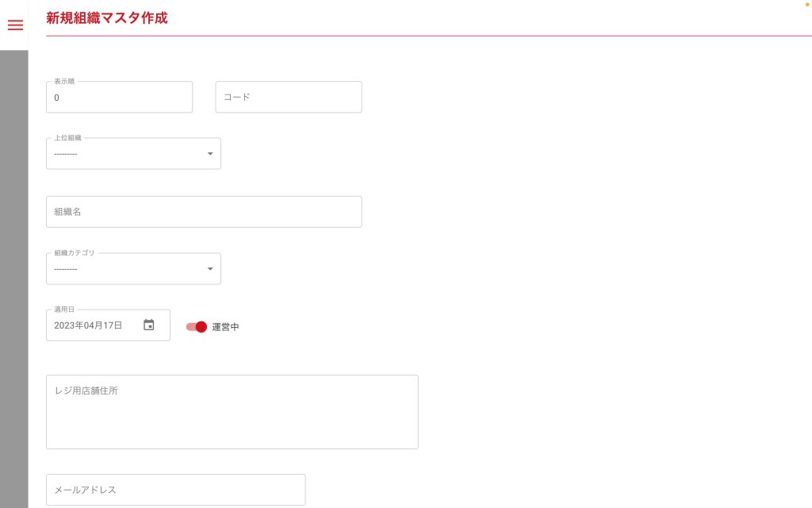The image size is (812, 508).
Task: Expand the 上位組織 dropdown arrow
Action: click(210, 154)
